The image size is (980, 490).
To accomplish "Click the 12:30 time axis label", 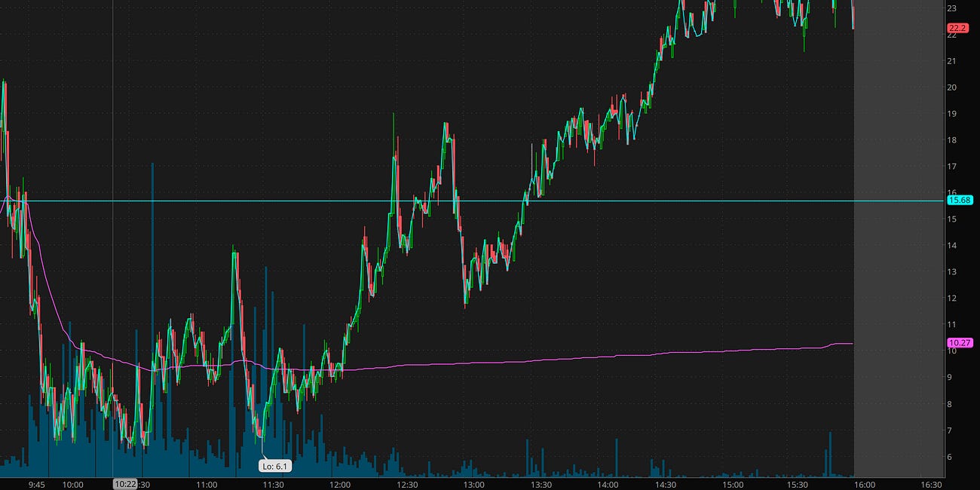I will tap(407, 485).
